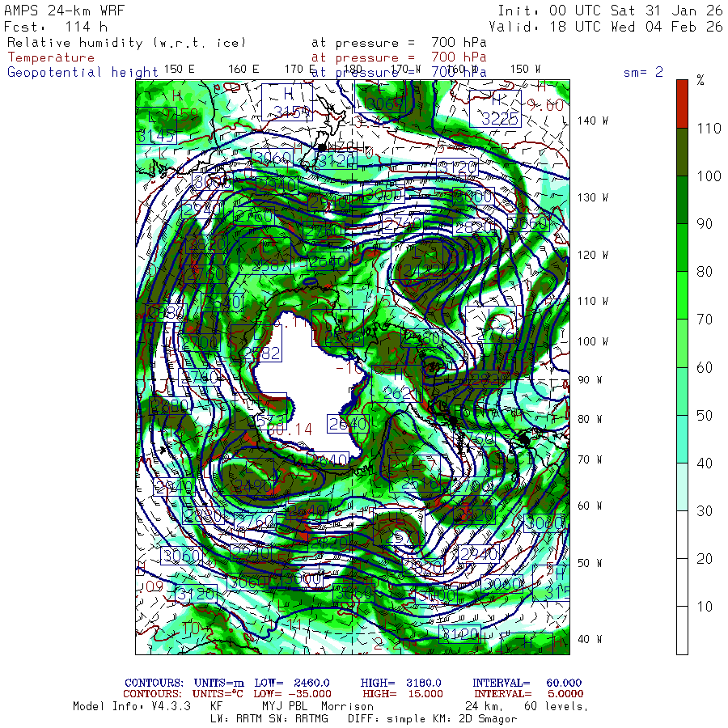The width and height of the screenshot is (728, 728).
Task: Click the 2516 low contour label
Action: click(x=419, y=475)
